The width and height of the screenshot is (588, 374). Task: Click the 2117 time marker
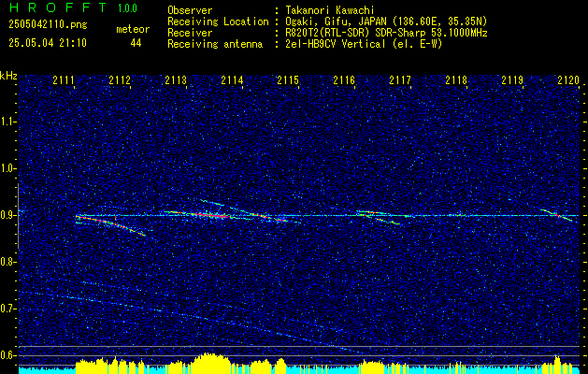tap(400, 79)
